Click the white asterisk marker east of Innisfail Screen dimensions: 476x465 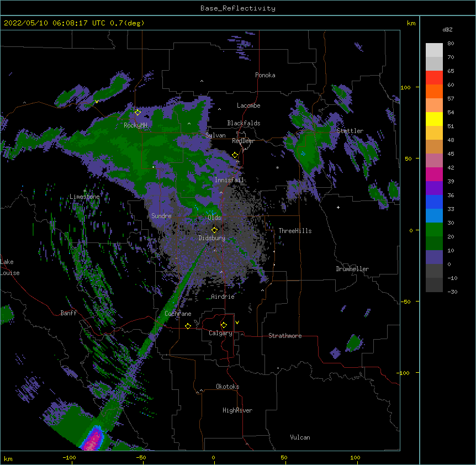(277, 167)
